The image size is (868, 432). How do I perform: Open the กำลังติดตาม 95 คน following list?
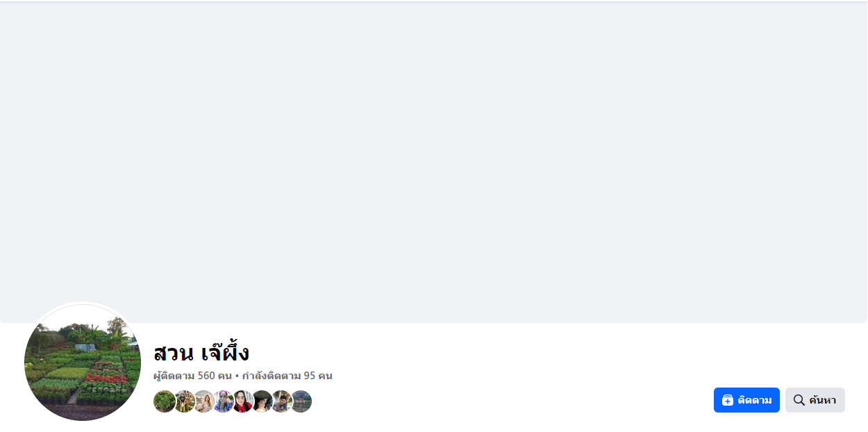pyautogui.click(x=287, y=376)
